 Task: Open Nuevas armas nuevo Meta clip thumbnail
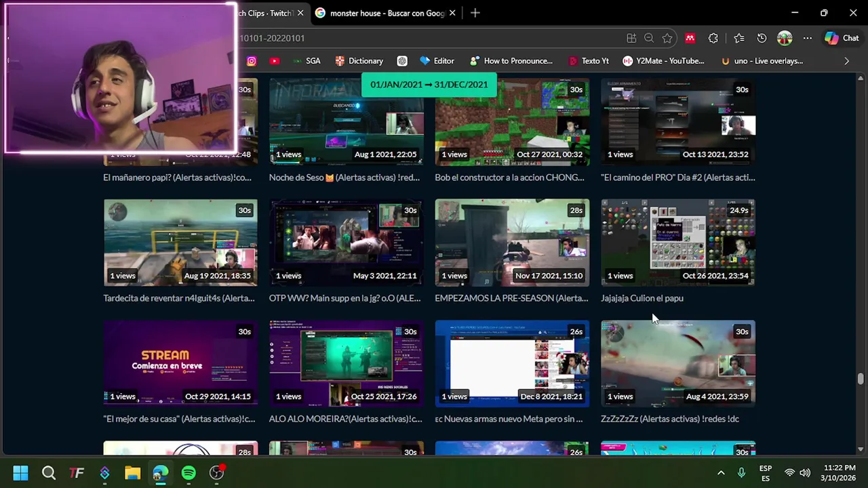512,364
